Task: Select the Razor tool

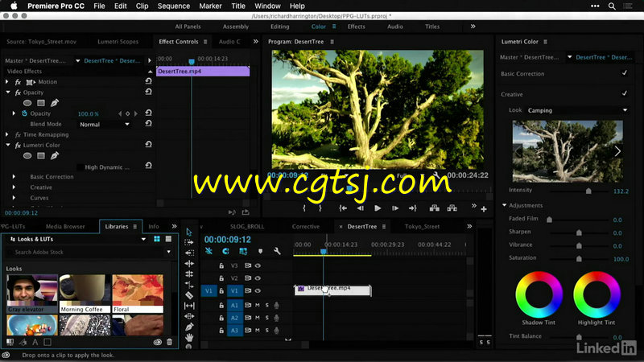Action: [x=189, y=295]
